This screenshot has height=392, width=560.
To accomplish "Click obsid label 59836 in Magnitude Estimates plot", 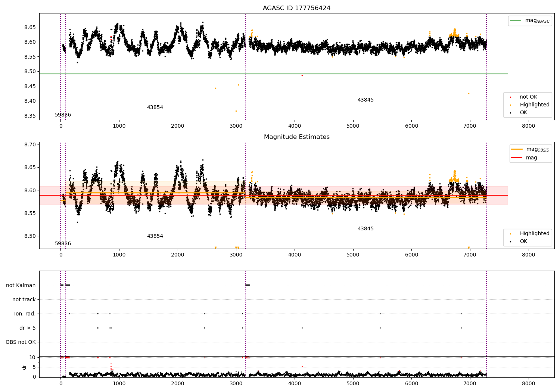I will coord(63,244).
